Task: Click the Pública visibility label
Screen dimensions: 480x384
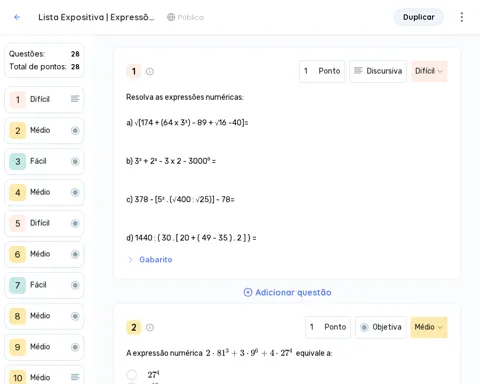Action: pyautogui.click(x=191, y=17)
